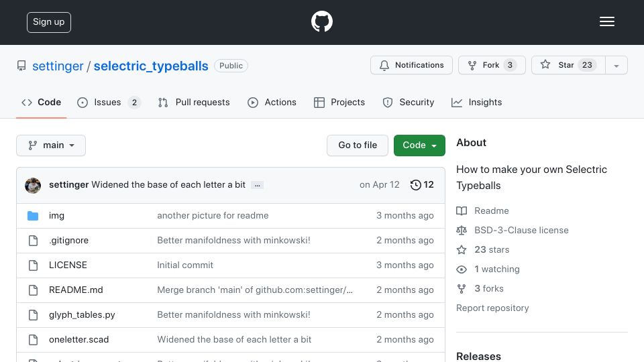The height and width of the screenshot is (362, 644).
Task: Click the 'on Apr 12' commit date
Action: pos(380,185)
